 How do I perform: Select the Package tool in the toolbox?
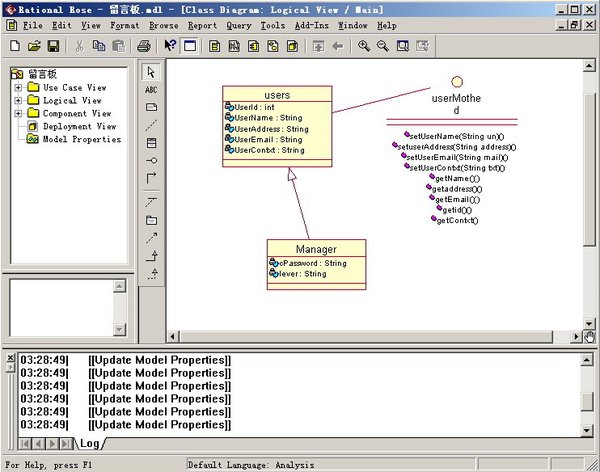tap(152, 220)
